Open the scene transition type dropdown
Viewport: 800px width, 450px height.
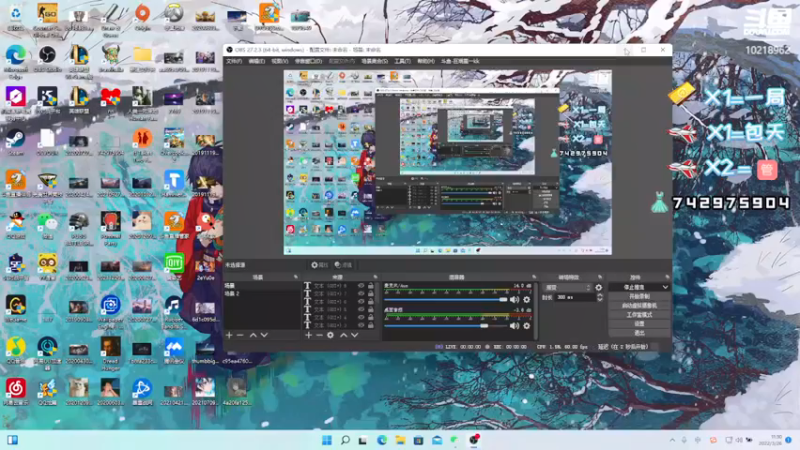(567, 288)
